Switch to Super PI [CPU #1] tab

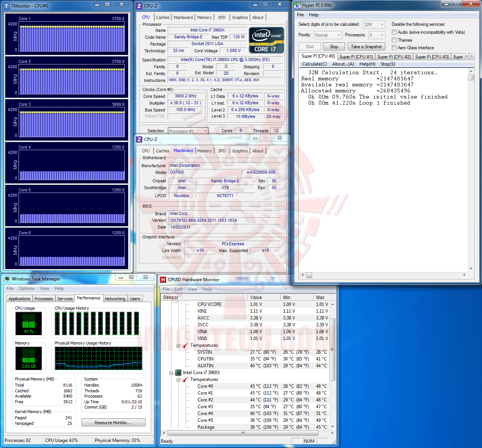pyautogui.click(x=356, y=57)
